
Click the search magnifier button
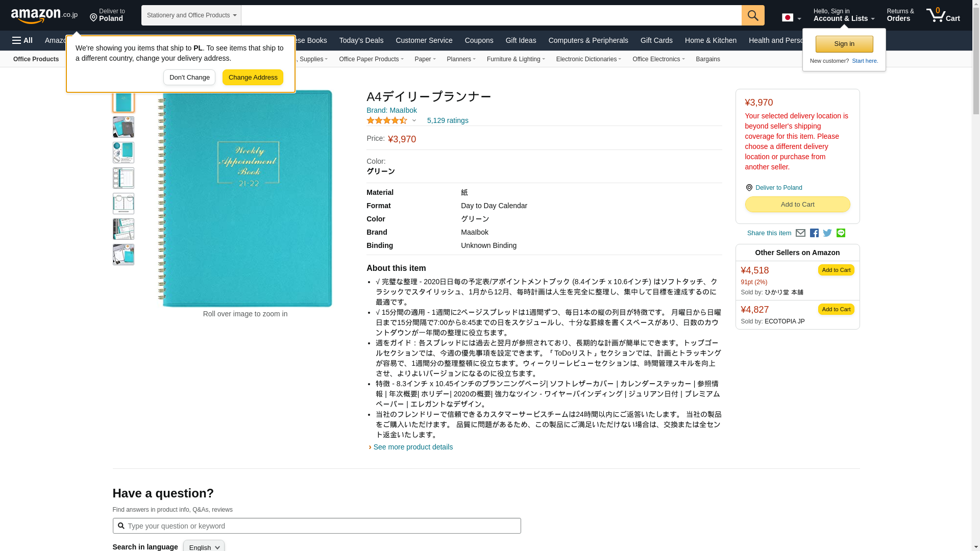tap(753, 15)
